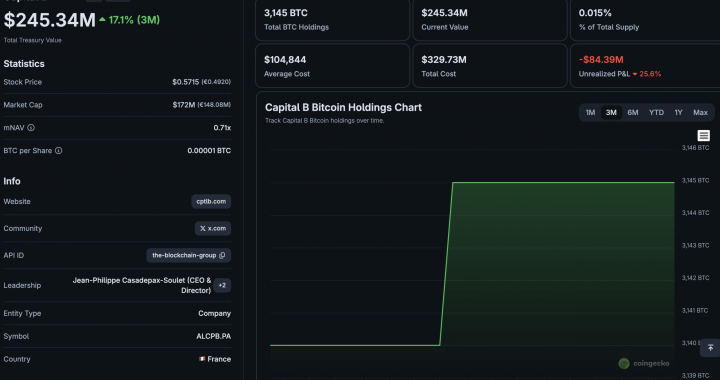
Task: Click the Average Cost $104,844 card
Action: 332,66
